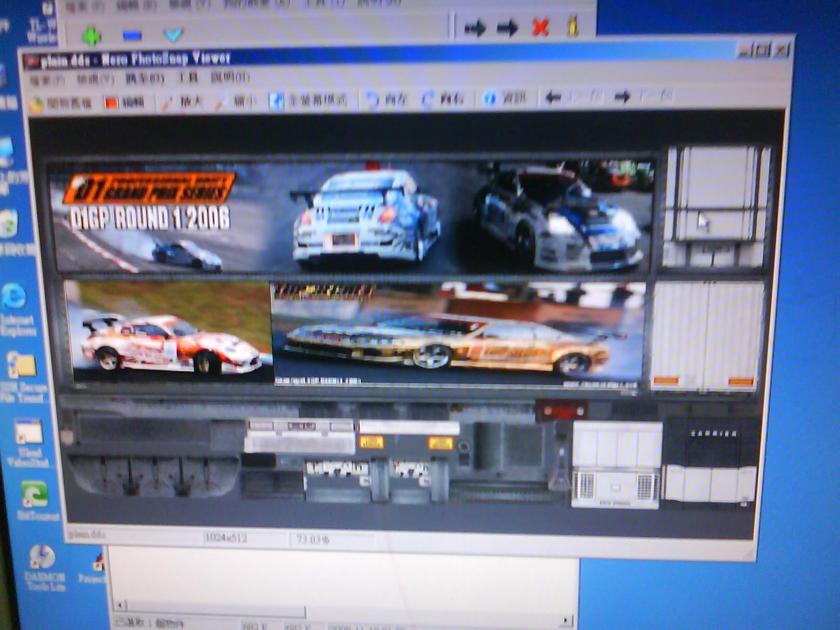Viewport: 840px width, 630px height.
Task: Minimize the Nero PhotoSnap Viewer window
Action: point(744,51)
